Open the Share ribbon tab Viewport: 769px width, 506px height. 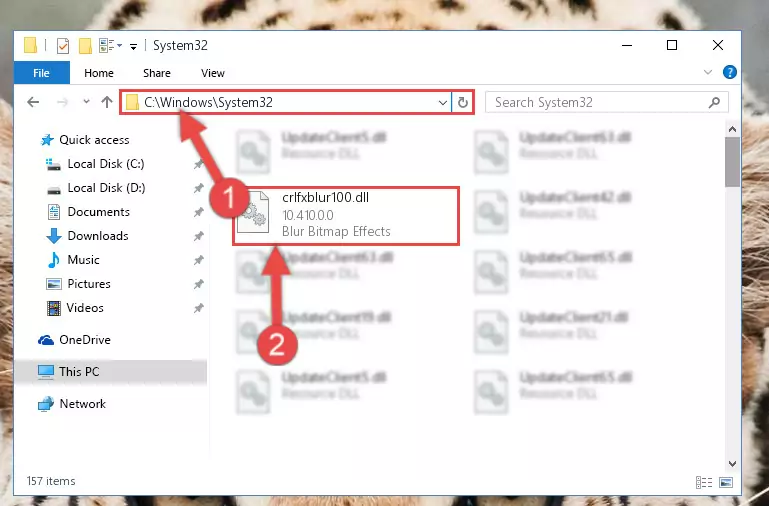coord(157,73)
